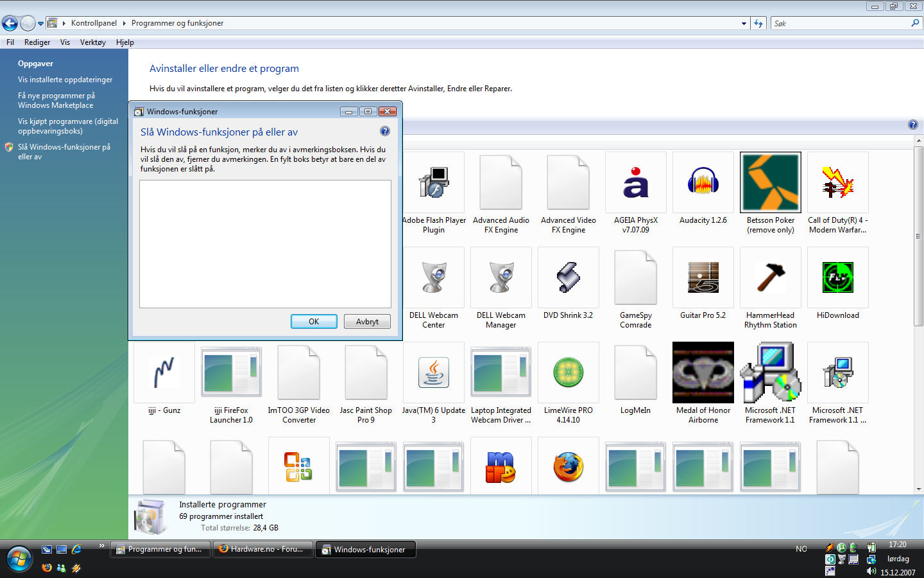This screenshot has width=924, height=578.
Task: Select Betsson Poker (remove only)
Action: 771,194
